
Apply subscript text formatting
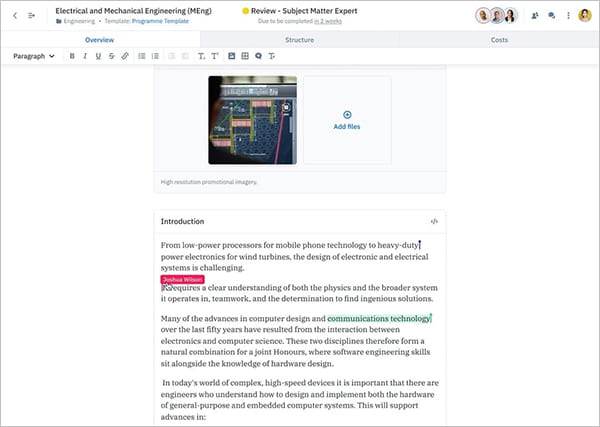[x=201, y=56]
